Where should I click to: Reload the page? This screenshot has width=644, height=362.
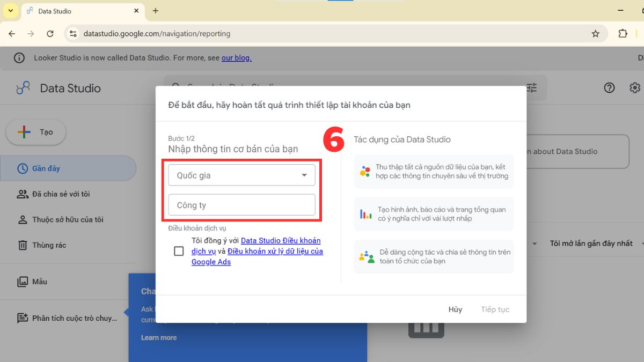point(50,33)
